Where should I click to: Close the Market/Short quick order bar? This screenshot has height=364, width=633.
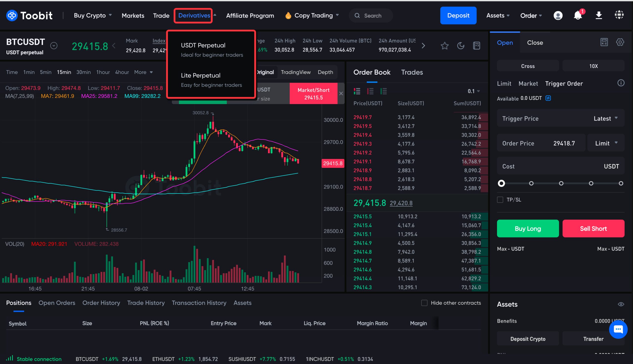pyautogui.click(x=341, y=93)
